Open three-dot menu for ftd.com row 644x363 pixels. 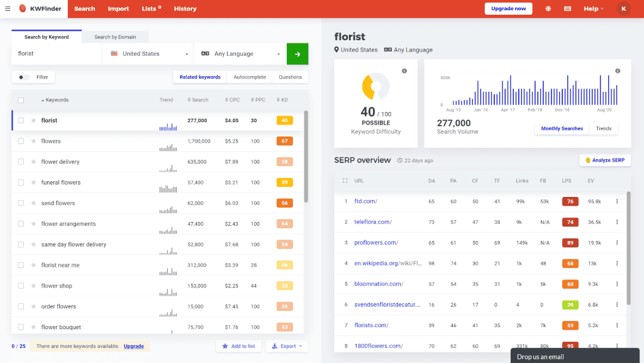(x=617, y=201)
